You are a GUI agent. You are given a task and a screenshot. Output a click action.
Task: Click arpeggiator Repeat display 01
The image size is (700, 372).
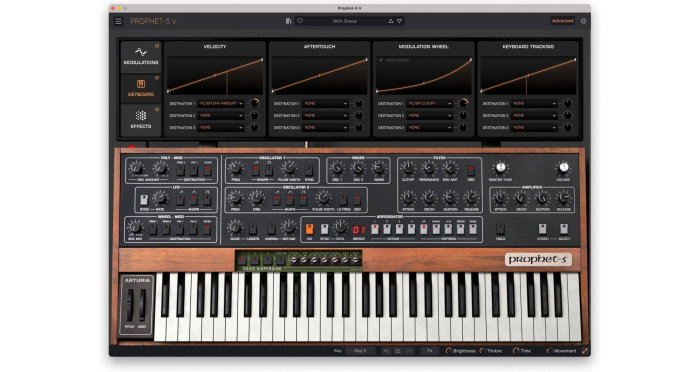coord(359,230)
